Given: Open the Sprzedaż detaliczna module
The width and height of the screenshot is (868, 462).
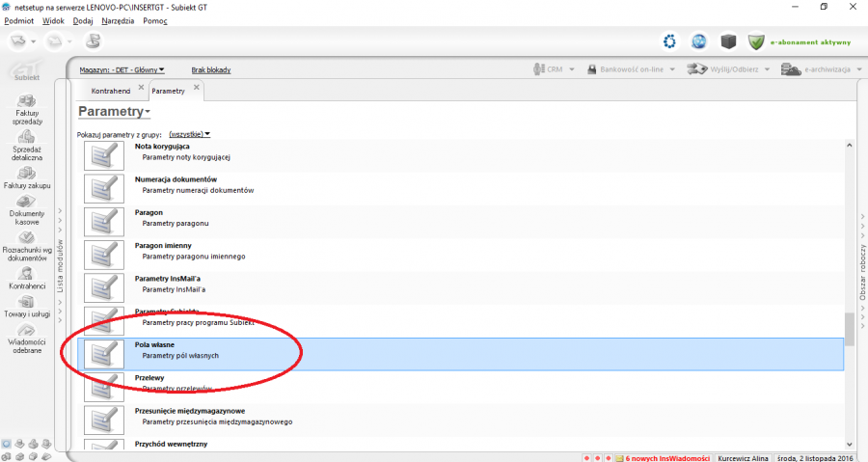Looking at the screenshot, I should (x=27, y=146).
